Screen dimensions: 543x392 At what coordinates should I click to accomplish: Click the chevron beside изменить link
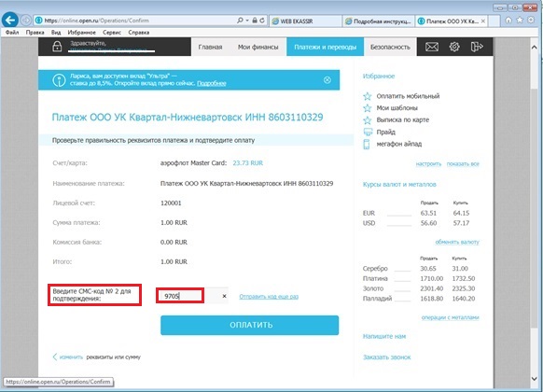(55, 357)
